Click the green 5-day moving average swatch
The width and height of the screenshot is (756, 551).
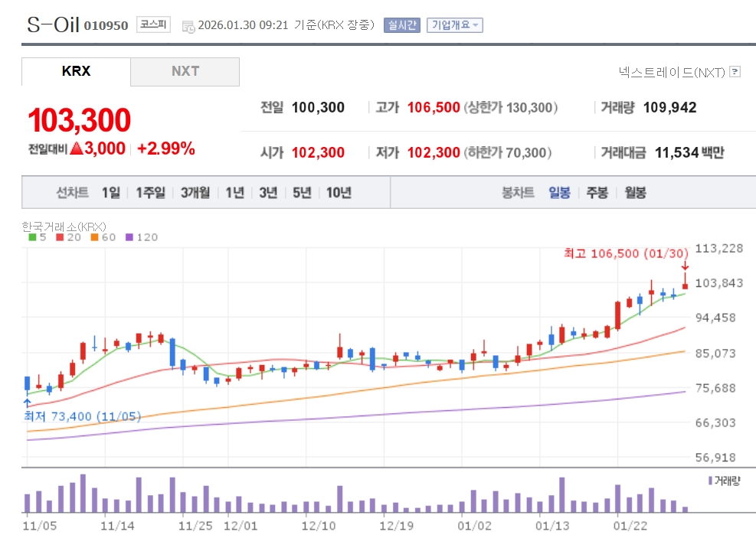(32, 237)
